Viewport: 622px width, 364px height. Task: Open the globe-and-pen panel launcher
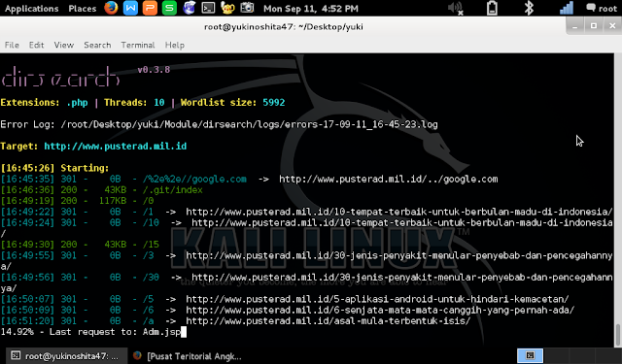coord(189,8)
